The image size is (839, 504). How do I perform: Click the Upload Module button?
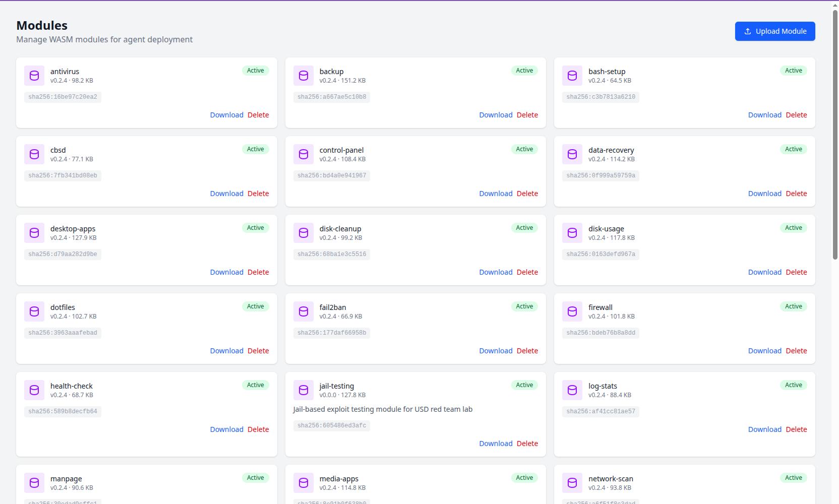coord(775,31)
